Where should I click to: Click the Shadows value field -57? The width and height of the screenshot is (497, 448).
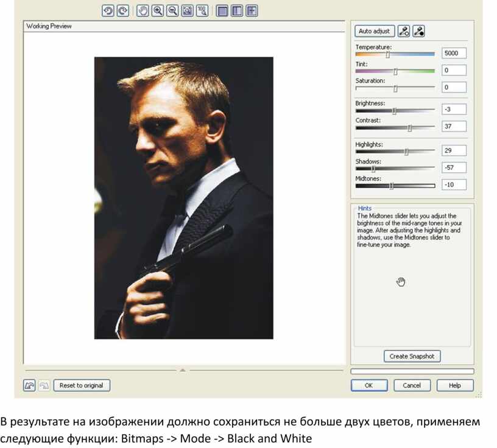[x=454, y=167]
